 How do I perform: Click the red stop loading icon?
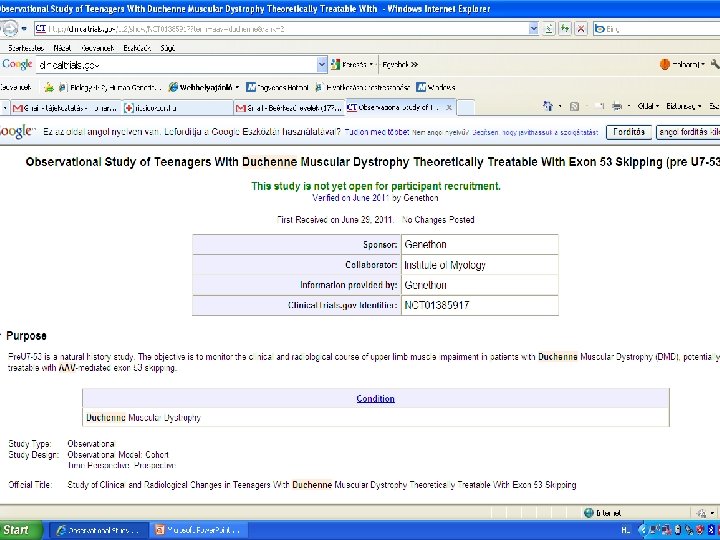(x=581, y=29)
